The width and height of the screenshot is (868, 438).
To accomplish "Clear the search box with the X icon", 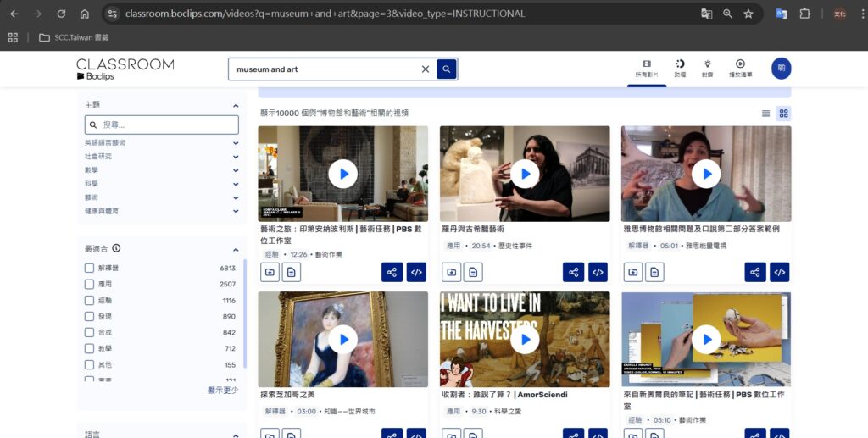I will (x=426, y=69).
